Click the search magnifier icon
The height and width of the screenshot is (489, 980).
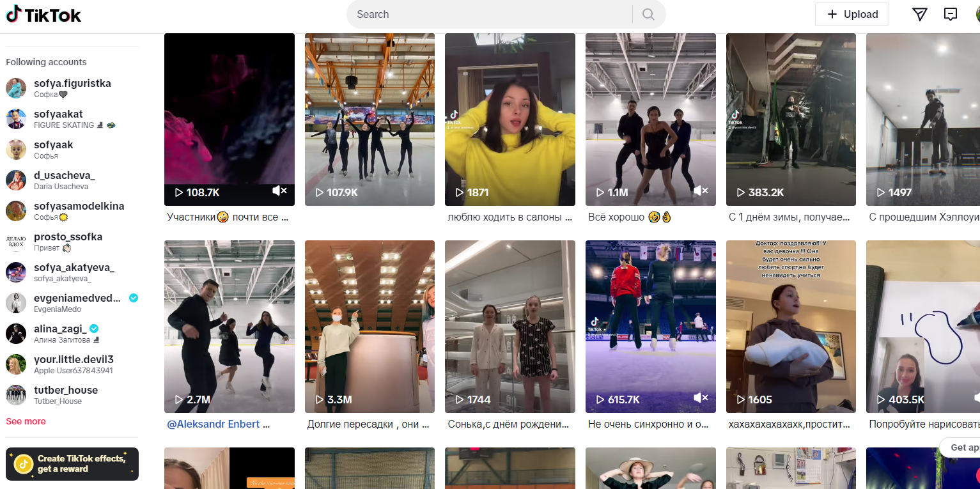[x=648, y=15]
